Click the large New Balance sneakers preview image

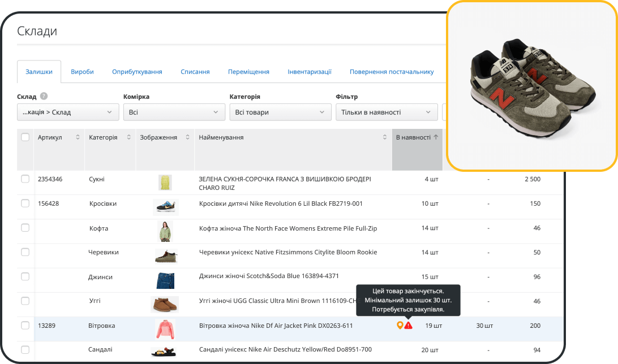531,85
